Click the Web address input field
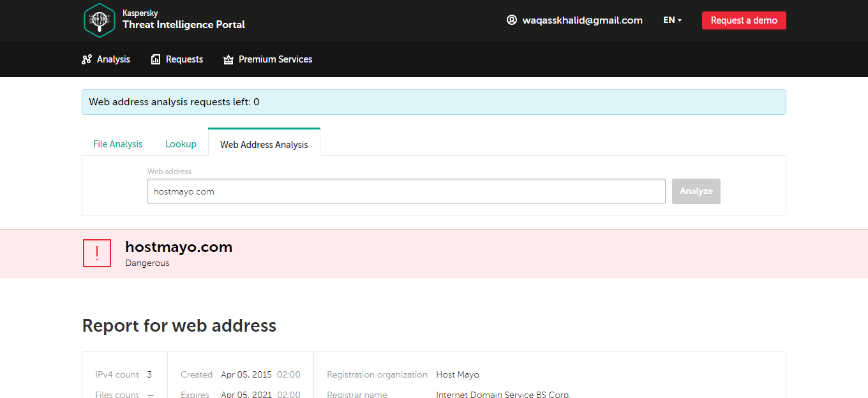The image size is (868, 398). [x=406, y=191]
